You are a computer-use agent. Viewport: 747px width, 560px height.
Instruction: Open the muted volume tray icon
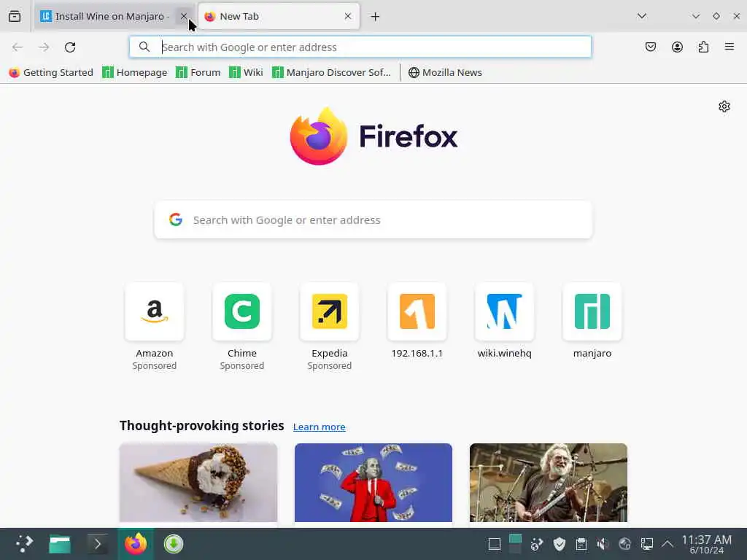[x=603, y=544]
